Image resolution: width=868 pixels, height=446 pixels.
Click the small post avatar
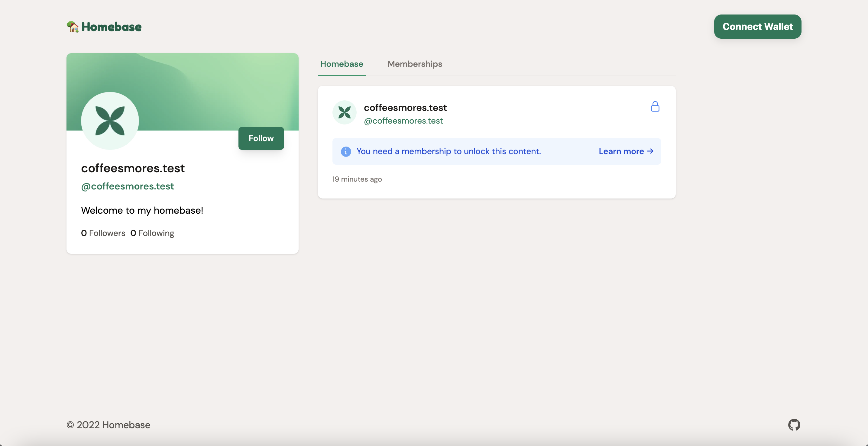pyautogui.click(x=344, y=112)
